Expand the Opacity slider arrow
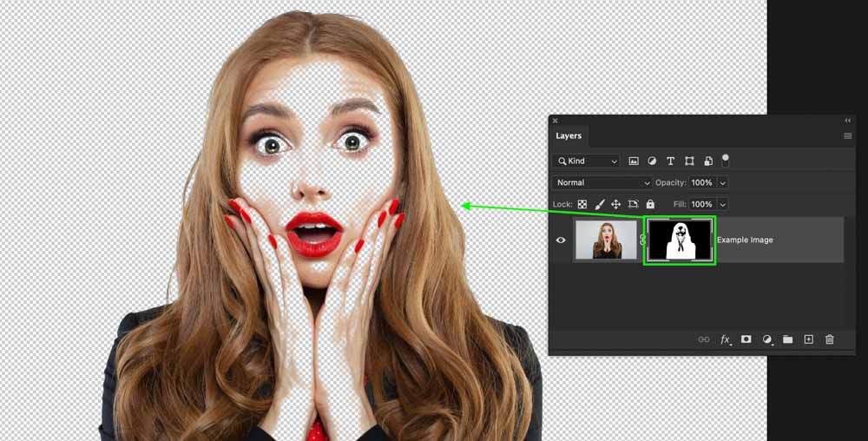The height and width of the screenshot is (441, 868). point(723,182)
